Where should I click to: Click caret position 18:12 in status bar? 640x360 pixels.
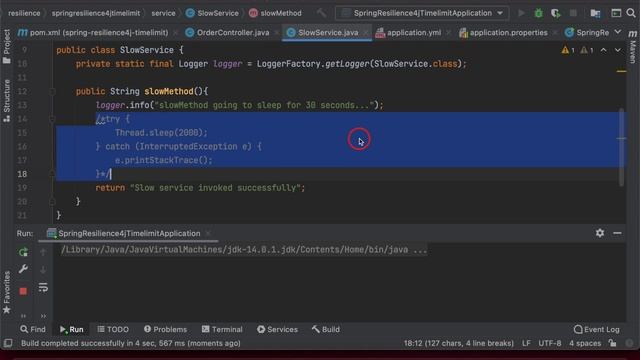pos(458,343)
